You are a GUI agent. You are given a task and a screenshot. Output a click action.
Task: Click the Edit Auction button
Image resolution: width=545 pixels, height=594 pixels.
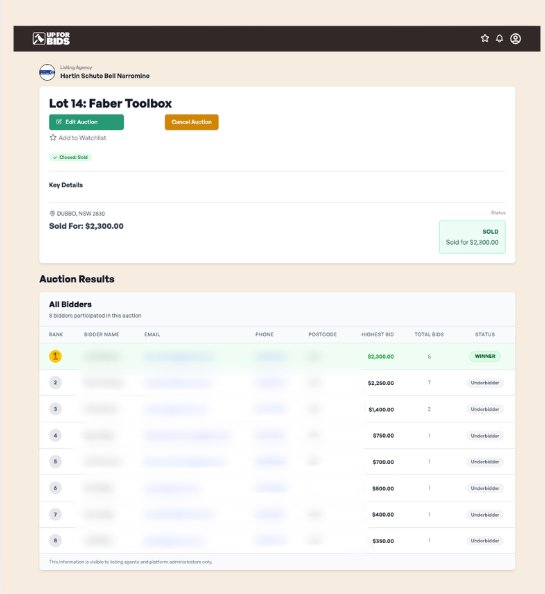click(x=86, y=122)
